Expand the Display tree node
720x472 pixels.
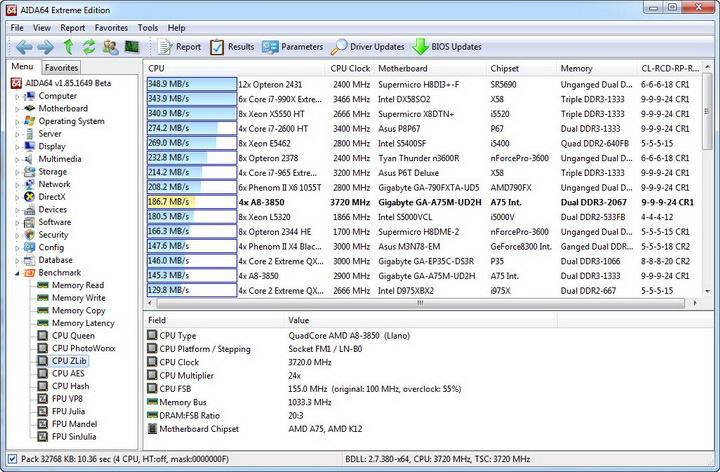coord(17,147)
